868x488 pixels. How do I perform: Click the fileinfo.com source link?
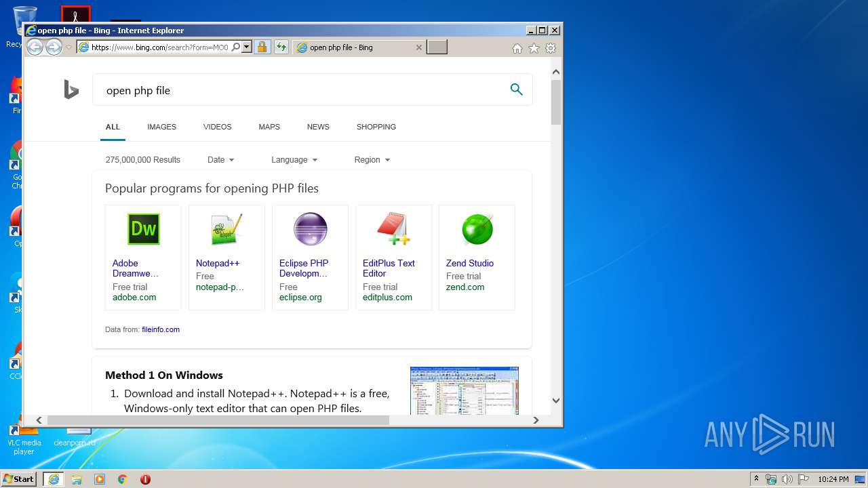tap(161, 329)
